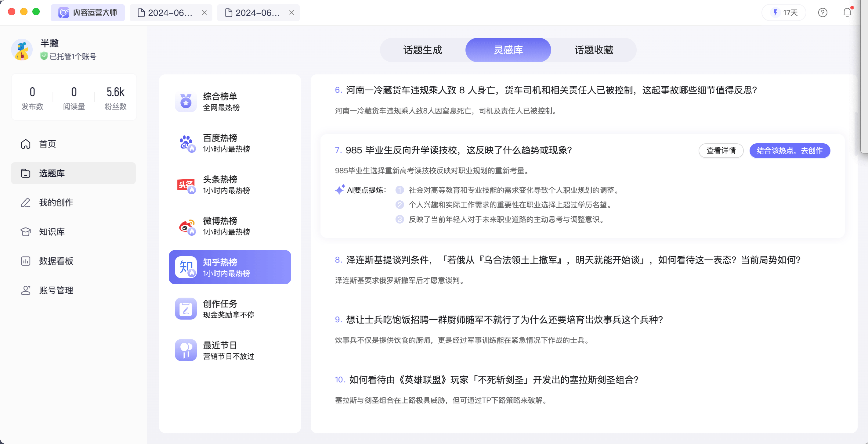Switch to the 话题收藏 tab
Screen dimensions: 868x444
point(594,50)
